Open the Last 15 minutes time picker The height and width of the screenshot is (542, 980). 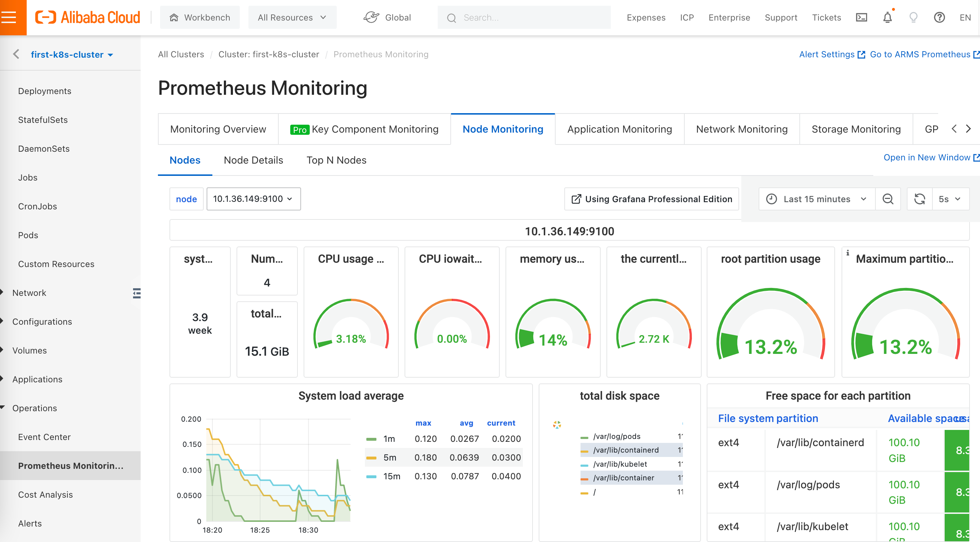816,199
